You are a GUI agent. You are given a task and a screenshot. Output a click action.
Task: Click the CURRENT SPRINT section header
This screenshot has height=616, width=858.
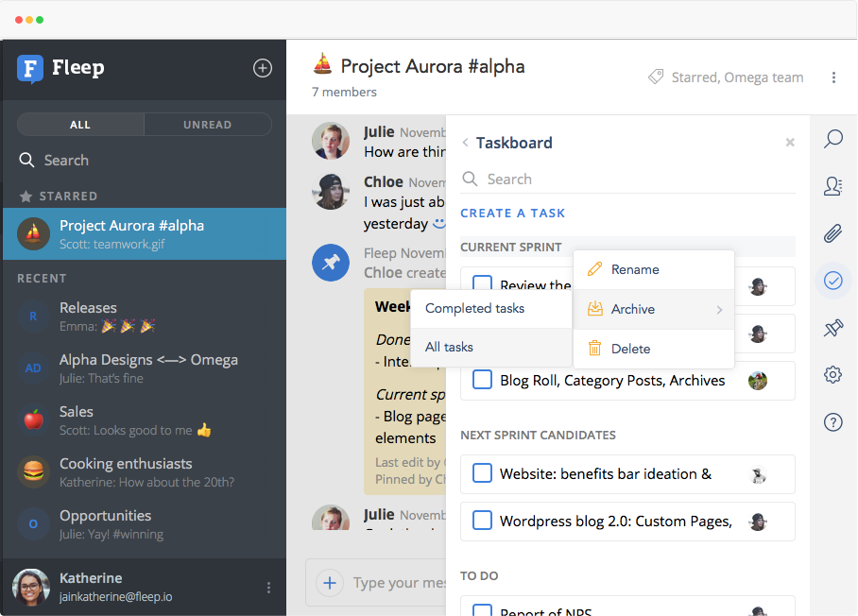click(510, 248)
